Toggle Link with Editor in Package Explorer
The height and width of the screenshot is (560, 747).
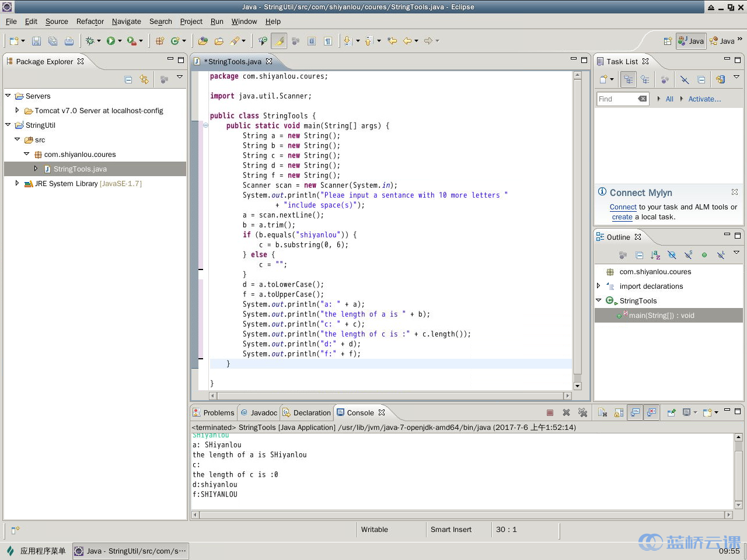pyautogui.click(x=144, y=79)
